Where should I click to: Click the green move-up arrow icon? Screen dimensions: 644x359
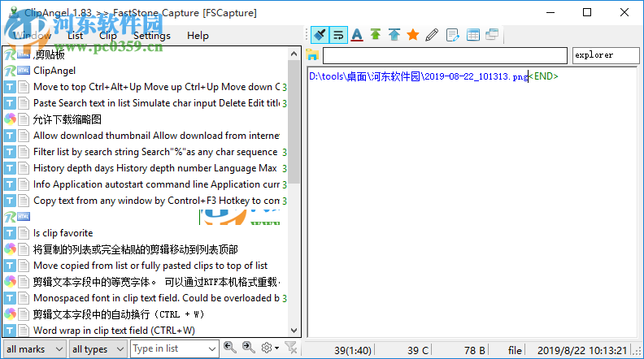[x=376, y=35]
